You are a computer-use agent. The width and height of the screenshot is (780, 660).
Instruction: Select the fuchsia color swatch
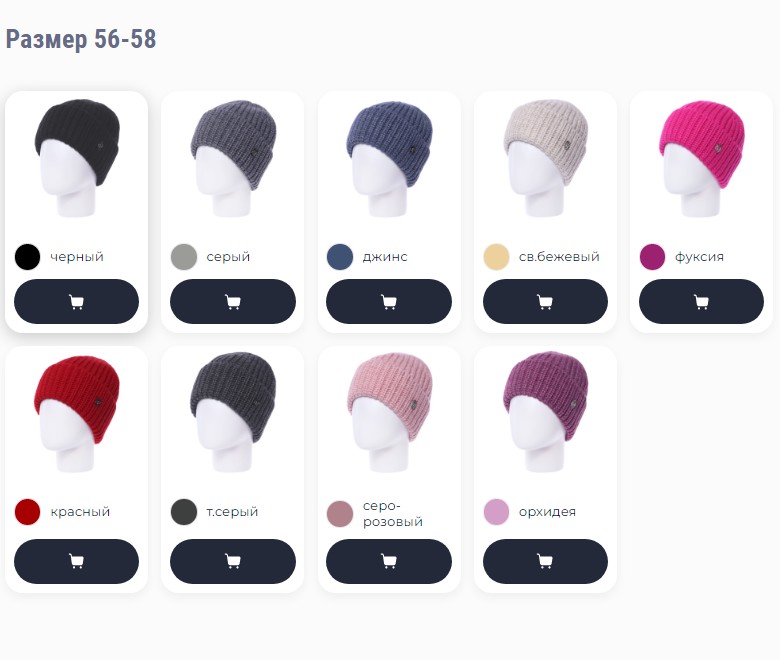652,257
